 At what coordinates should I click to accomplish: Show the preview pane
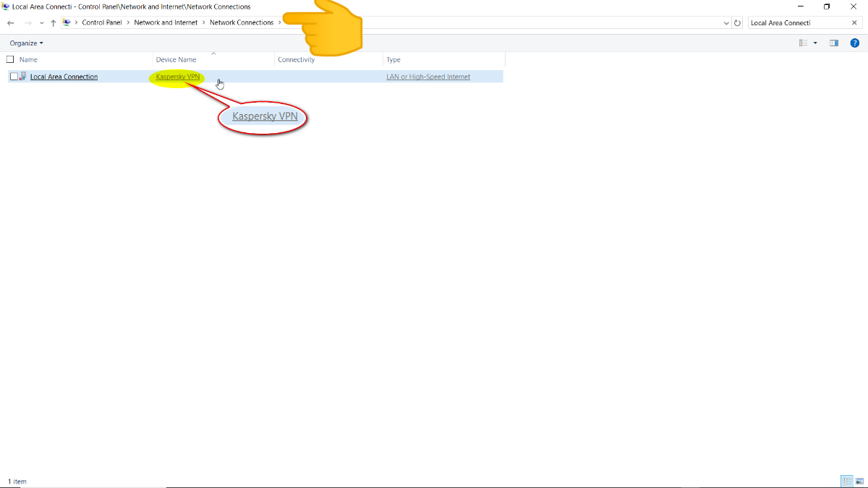(x=834, y=43)
